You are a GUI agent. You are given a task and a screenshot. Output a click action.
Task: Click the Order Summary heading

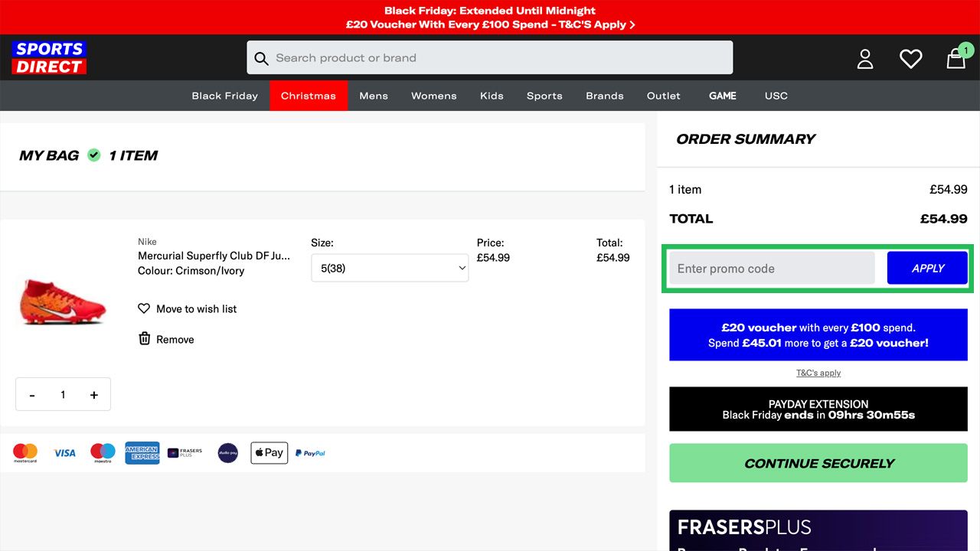click(746, 139)
